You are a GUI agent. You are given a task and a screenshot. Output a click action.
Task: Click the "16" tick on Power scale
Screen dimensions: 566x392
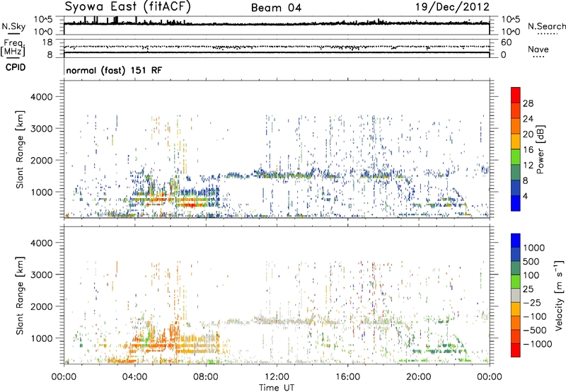[528, 150]
